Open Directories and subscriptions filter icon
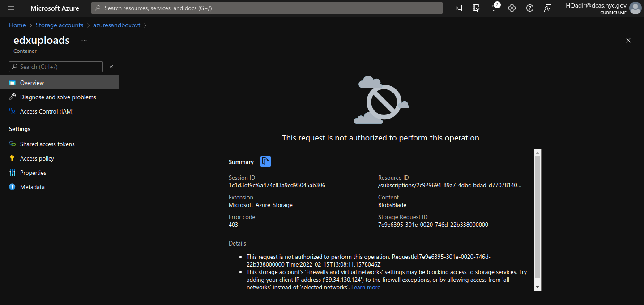 coord(476,8)
